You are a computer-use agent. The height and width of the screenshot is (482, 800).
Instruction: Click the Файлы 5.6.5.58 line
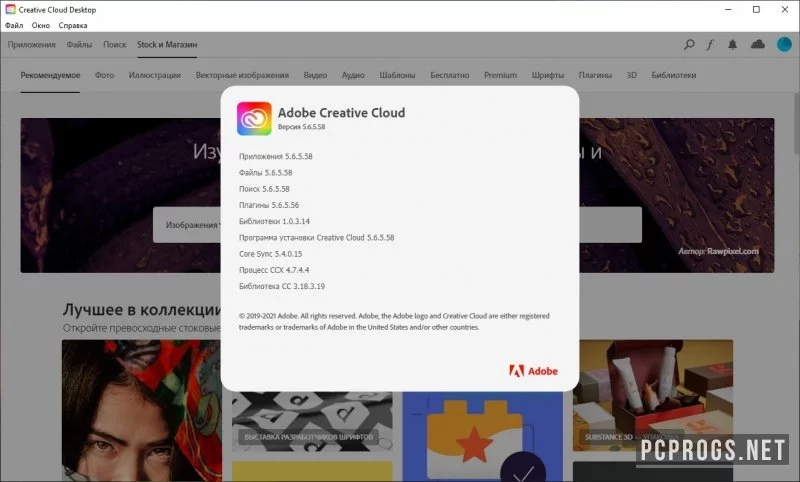265,172
